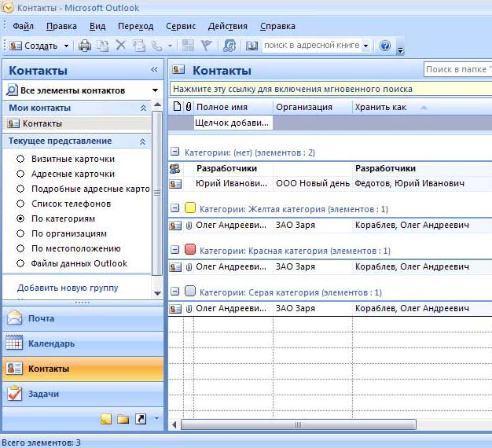
Task: Click paperclip icon in Red category row
Action: pyautogui.click(x=189, y=267)
